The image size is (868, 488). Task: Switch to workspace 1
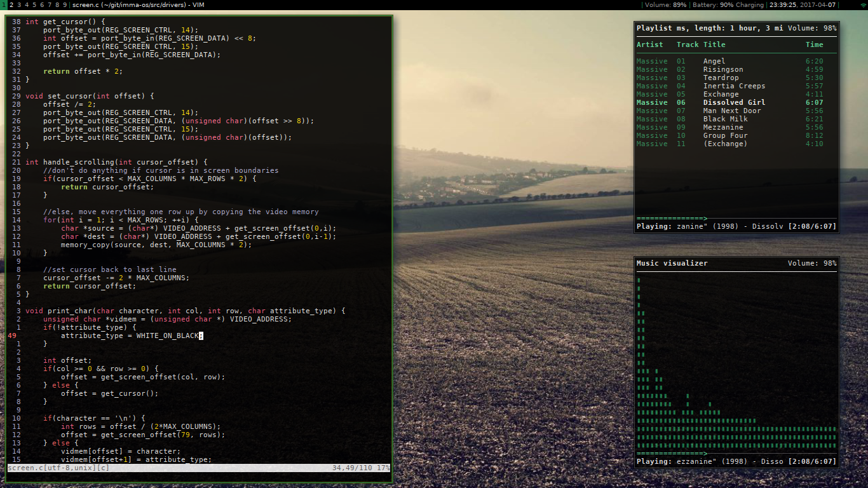(3, 4)
